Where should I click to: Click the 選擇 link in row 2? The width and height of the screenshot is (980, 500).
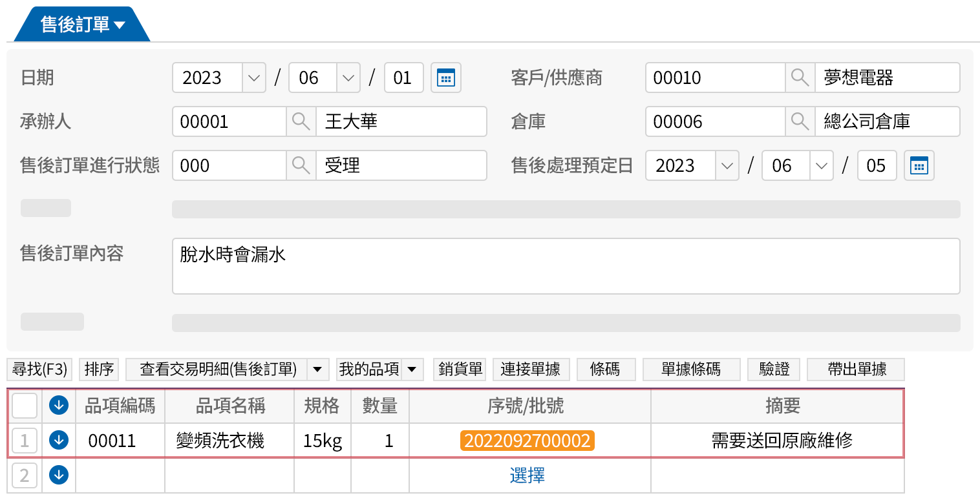click(x=527, y=476)
